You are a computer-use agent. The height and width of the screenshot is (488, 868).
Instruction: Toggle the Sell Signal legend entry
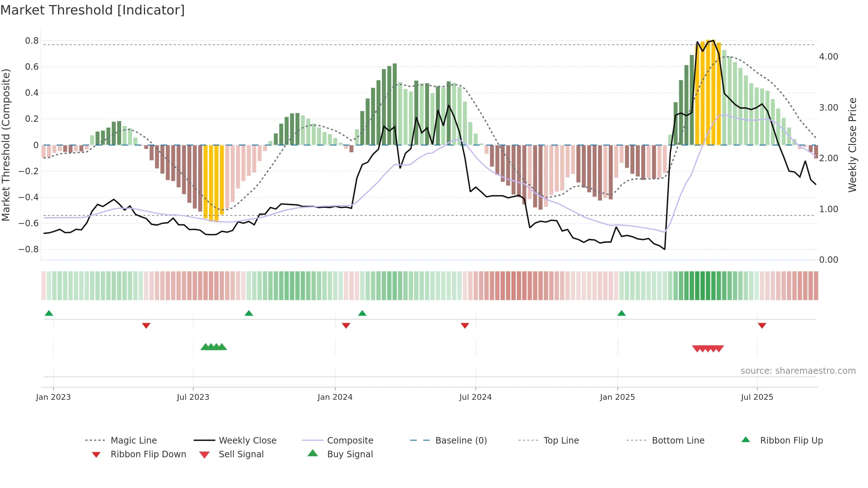(231, 454)
